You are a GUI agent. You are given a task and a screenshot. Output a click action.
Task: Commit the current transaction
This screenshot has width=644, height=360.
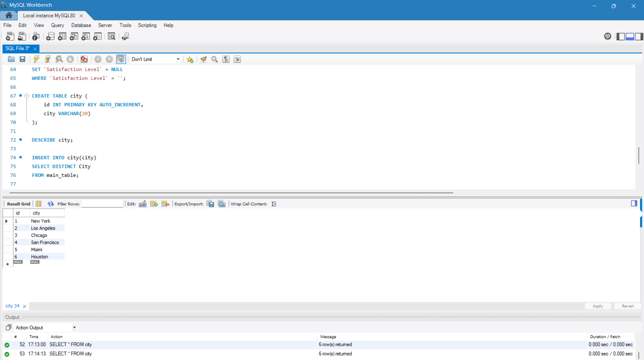coord(98,59)
